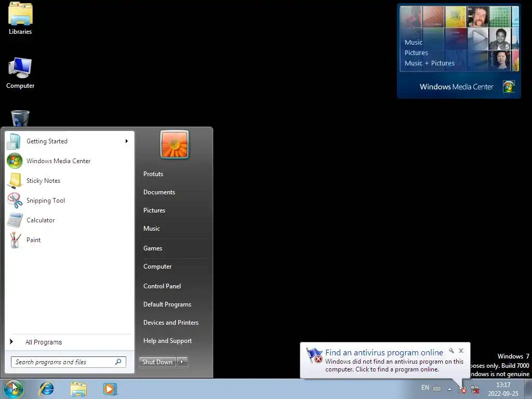Close the antivirus notification balloon
The width and height of the screenshot is (532, 399).
[x=461, y=351]
